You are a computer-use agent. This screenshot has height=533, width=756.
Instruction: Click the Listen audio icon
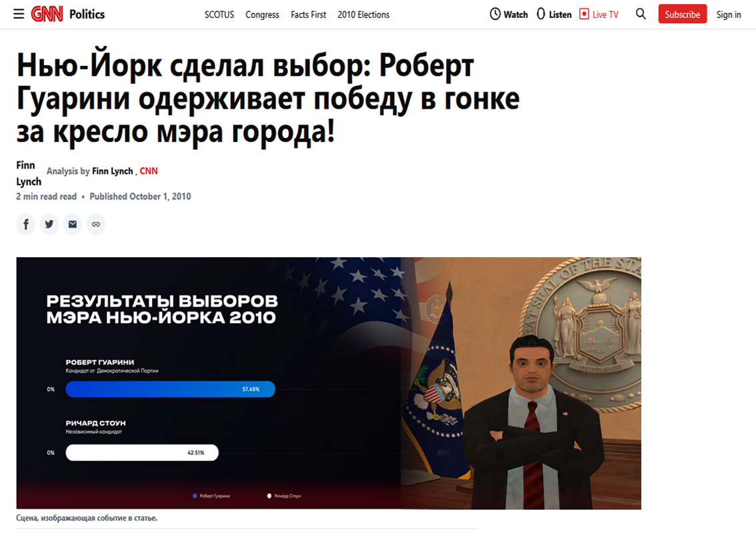tap(541, 14)
